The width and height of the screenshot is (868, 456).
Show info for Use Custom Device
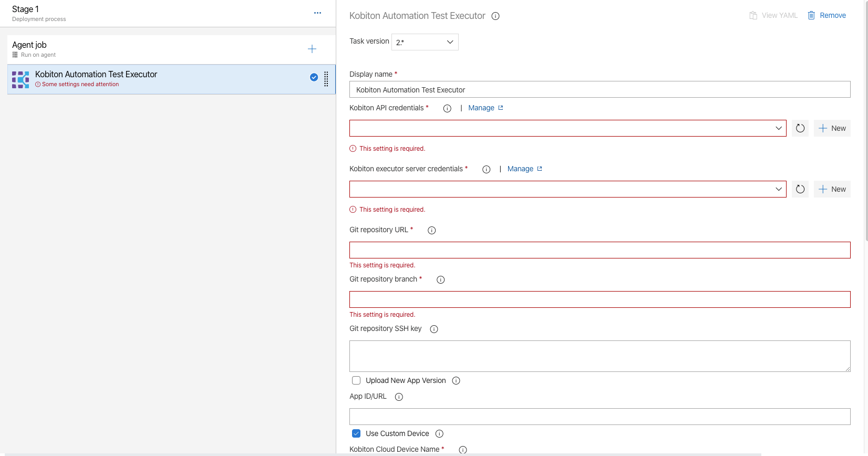pos(440,434)
